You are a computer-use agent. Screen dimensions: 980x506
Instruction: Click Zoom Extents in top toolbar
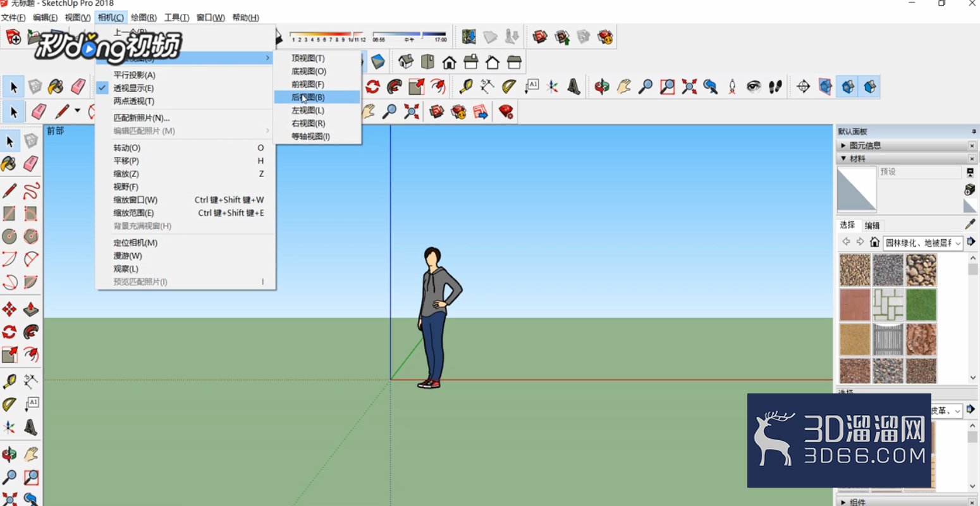tap(689, 87)
